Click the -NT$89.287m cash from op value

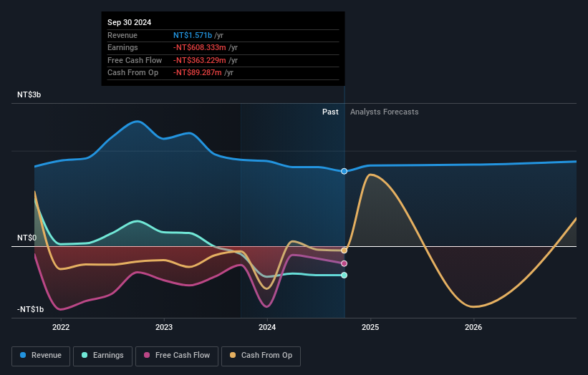pyautogui.click(x=197, y=73)
